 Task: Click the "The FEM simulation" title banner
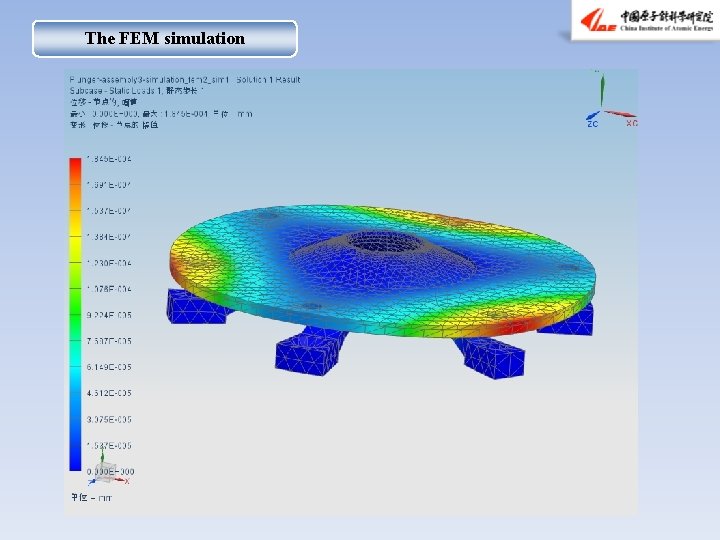(165, 39)
